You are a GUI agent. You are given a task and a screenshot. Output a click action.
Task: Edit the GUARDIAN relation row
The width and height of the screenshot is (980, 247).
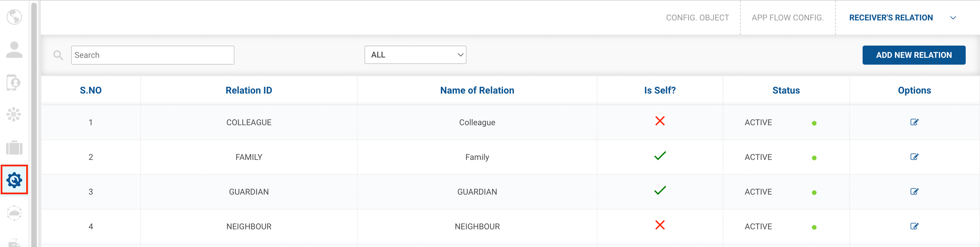pyautogui.click(x=914, y=192)
